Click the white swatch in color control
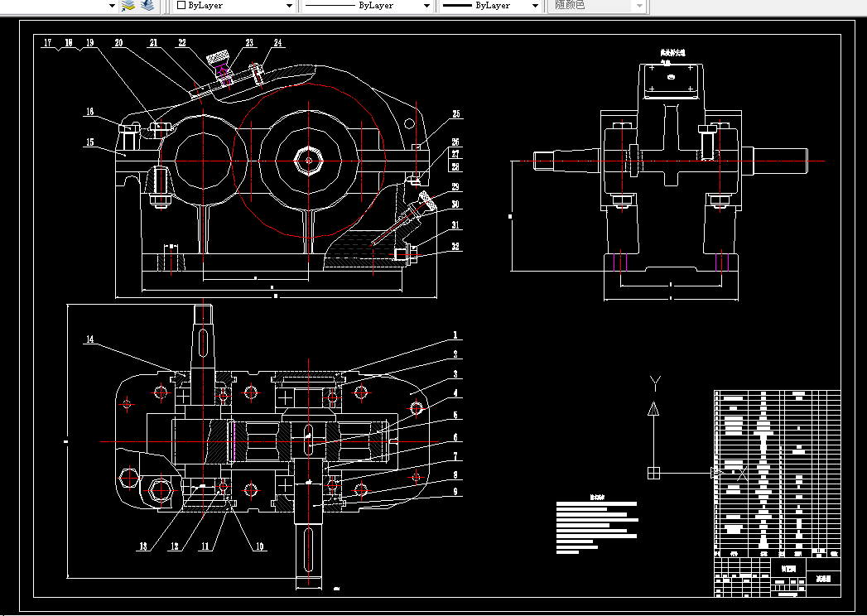Viewport: 867px width, 616px height. coord(181,6)
